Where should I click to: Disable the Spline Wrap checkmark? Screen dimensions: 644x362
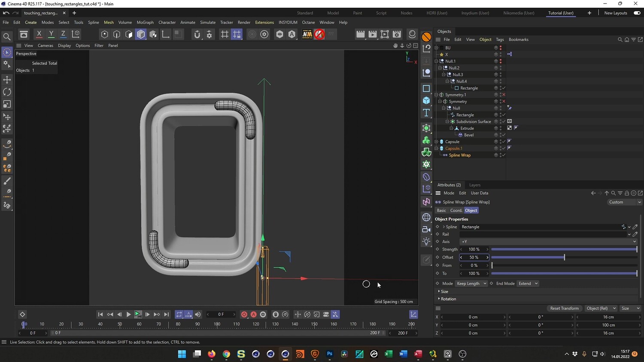[504, 155]
